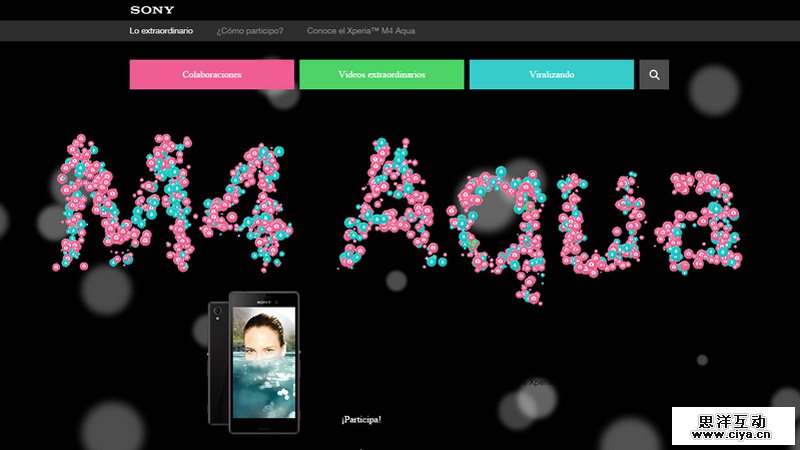The width and height of the screenshot is (800, 450).
Task: Go to Conoce el Xperia M4 Aqua
Action: pyautogui.click(x=361, y=31)
